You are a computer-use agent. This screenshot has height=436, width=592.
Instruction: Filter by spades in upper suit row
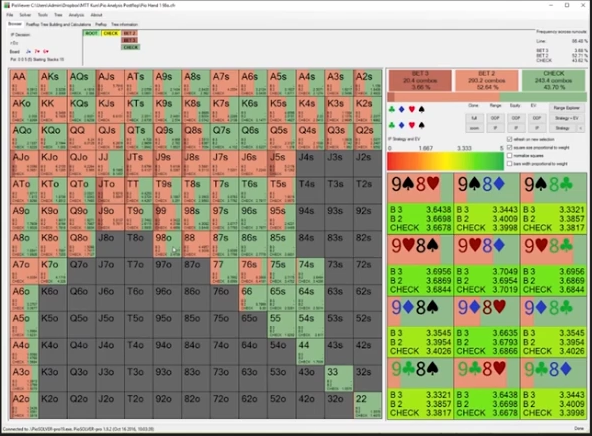[x=421, y=109]
